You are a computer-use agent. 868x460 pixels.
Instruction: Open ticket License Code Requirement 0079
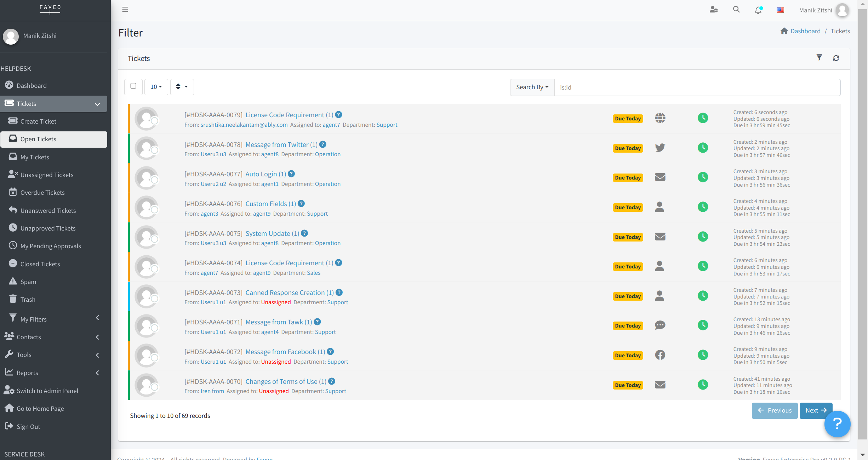pyautogui.click(x=289, y=115)
